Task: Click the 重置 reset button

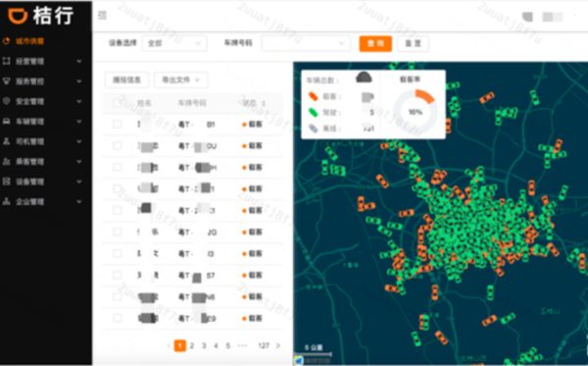Action: click(413, 43)
